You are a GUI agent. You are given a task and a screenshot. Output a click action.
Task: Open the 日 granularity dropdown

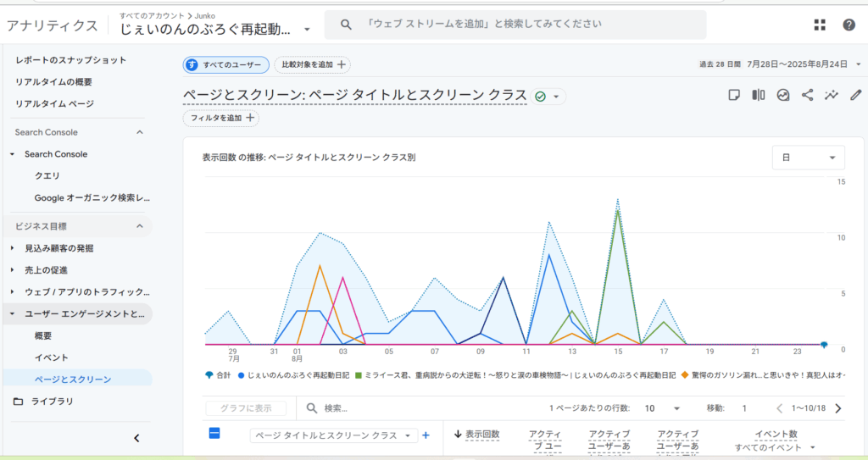[808, 158]
